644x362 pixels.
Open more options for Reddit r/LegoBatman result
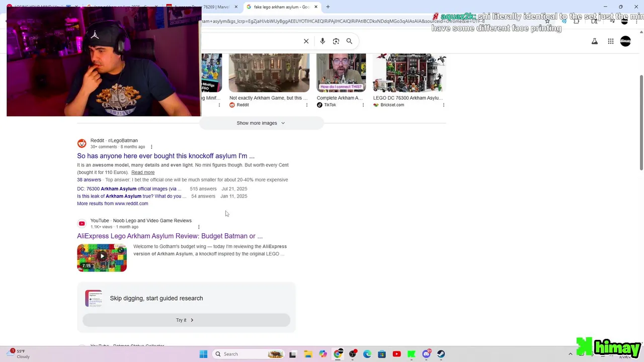click(x=151, y=147)
